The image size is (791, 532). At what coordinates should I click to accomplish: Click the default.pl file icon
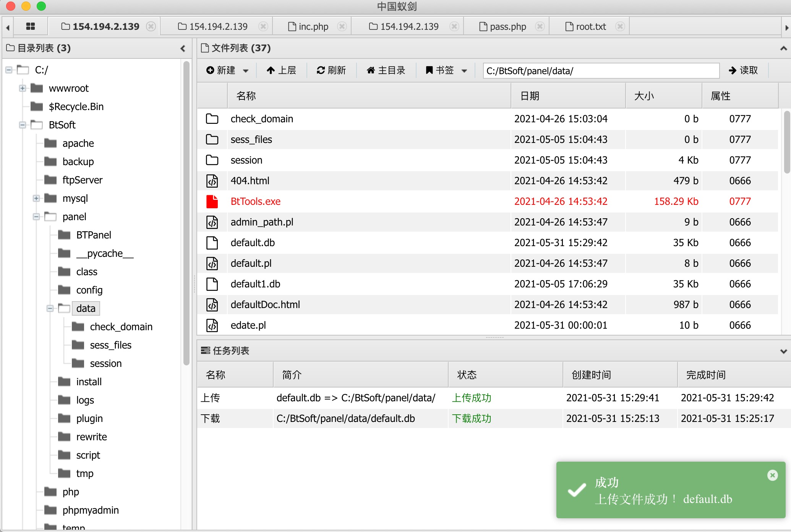[212, 263]
